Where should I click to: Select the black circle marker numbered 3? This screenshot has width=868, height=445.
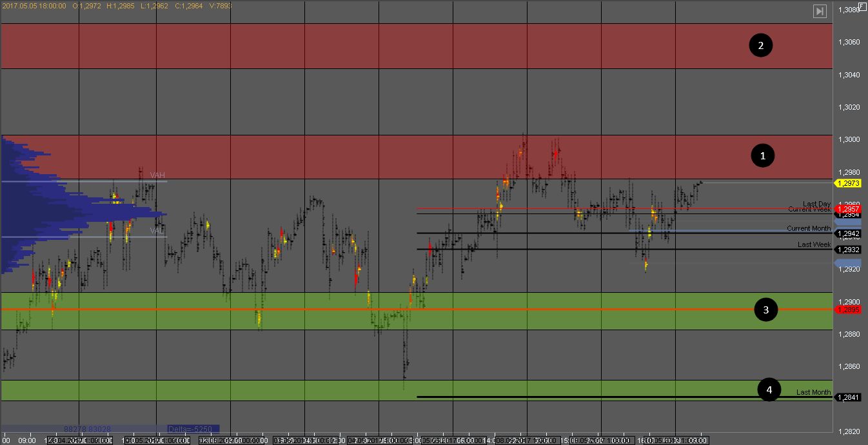point(766,310)
